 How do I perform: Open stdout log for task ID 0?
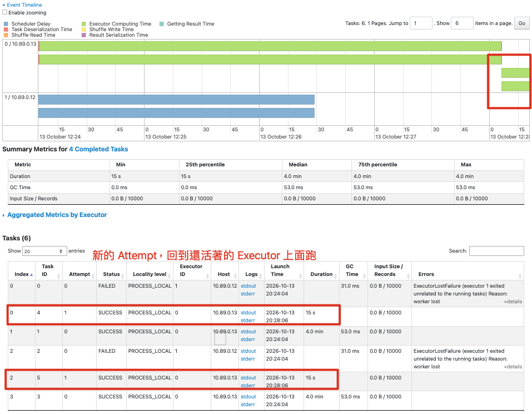click(x=248, y=286)
